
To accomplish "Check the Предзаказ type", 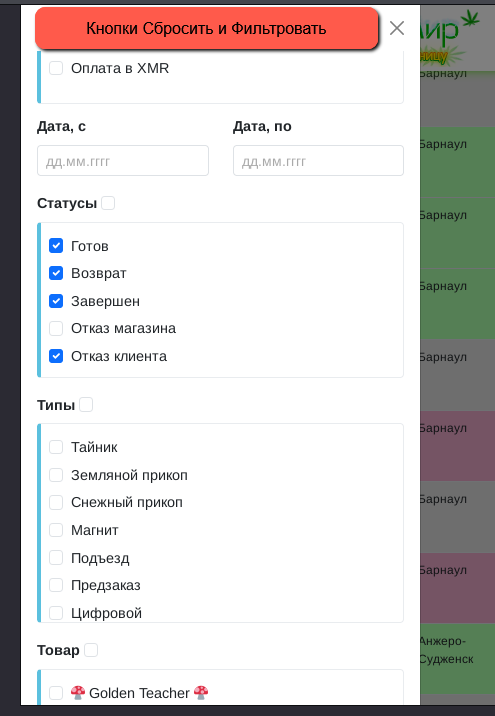I will pos(56,585).
